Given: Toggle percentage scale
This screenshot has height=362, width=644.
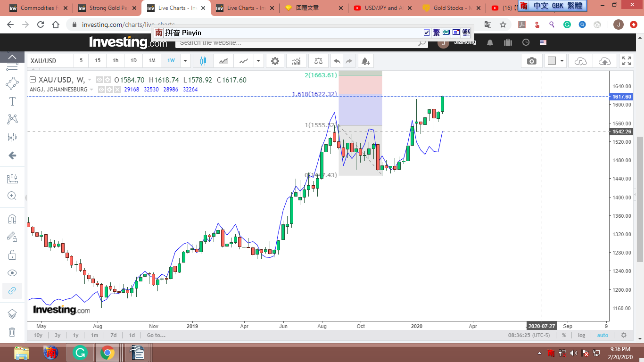Looking at the screenshot, I should (564, 335).
